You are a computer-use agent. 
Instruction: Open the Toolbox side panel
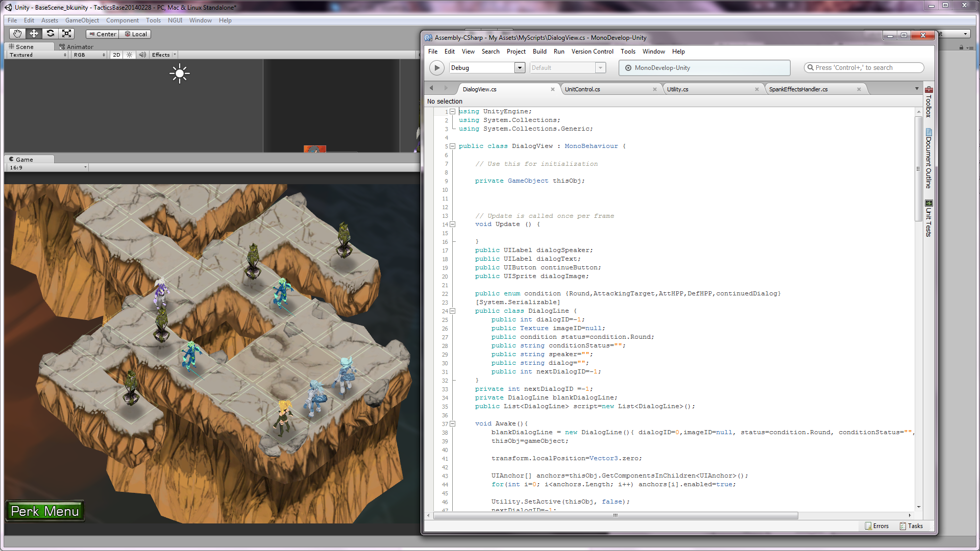click(928, 102)
